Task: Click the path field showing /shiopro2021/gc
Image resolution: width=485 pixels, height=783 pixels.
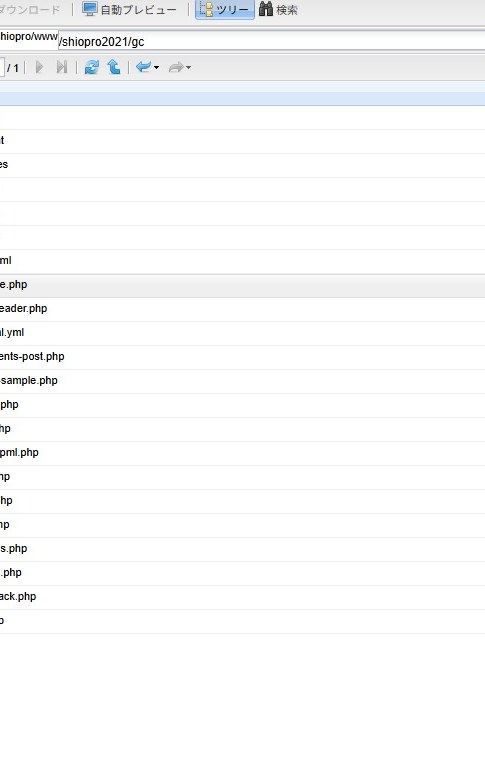Action: tap(271, 41)
